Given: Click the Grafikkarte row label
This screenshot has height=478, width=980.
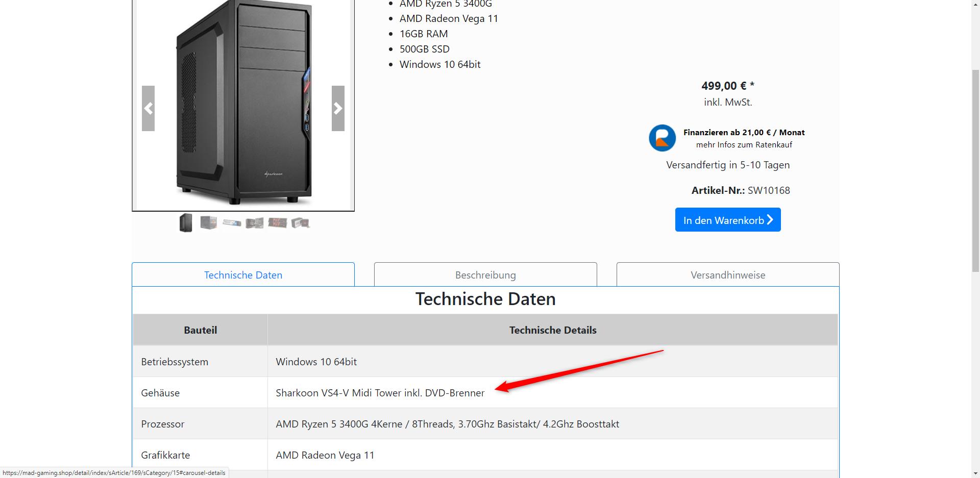Looking at the screenshot, I should 165,455.
